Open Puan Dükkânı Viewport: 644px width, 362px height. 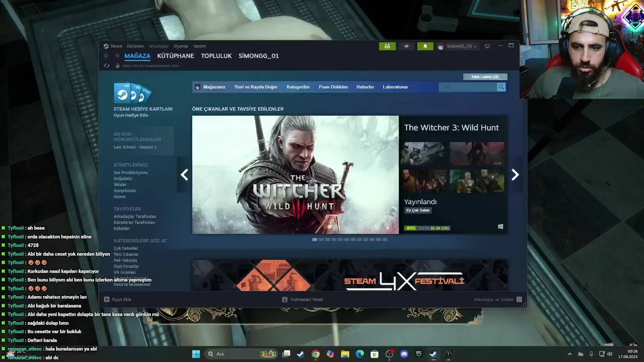click(x=333, y=87)
